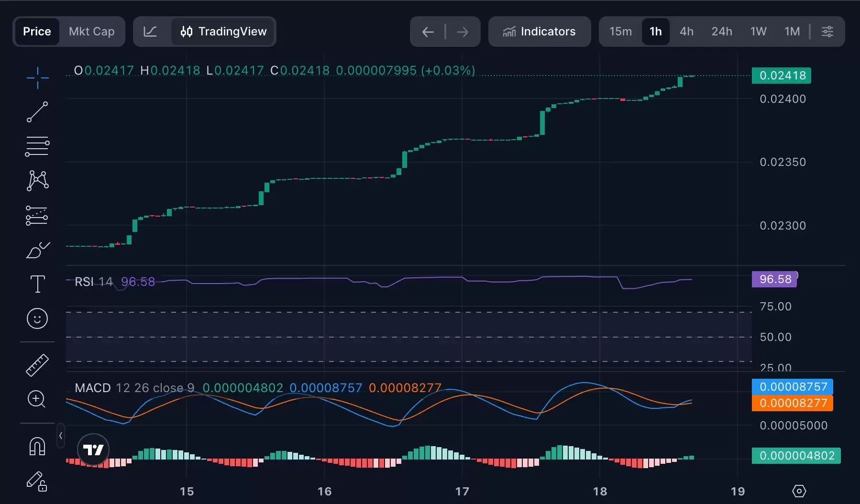Viewport: 860px width, 504px height.
Task: Collapse the drawing toolbar with the chevron
Action: pyautogui.click(x=61, y=436)
